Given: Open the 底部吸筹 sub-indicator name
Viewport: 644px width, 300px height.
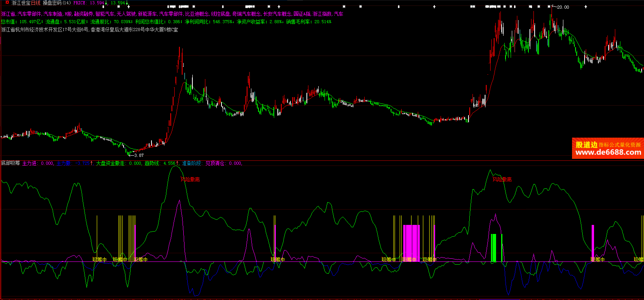Looking at the screenshot, I should point(11,163).
